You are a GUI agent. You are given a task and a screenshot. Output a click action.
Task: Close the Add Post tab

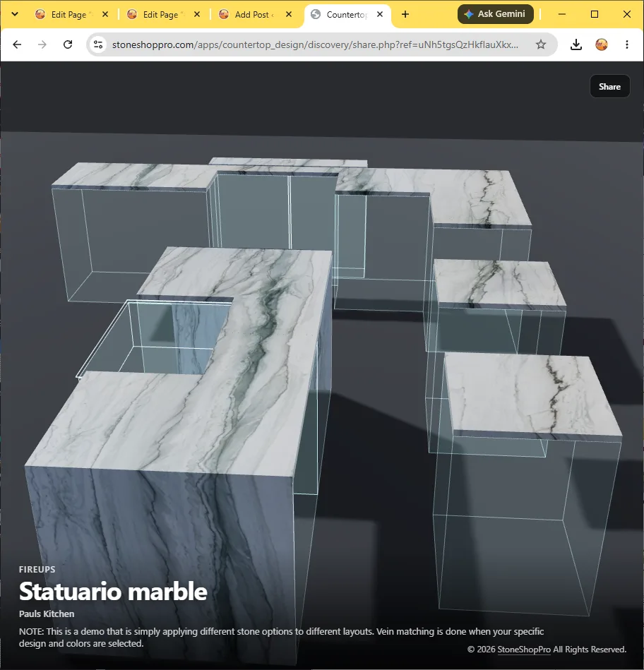[289, 15]
